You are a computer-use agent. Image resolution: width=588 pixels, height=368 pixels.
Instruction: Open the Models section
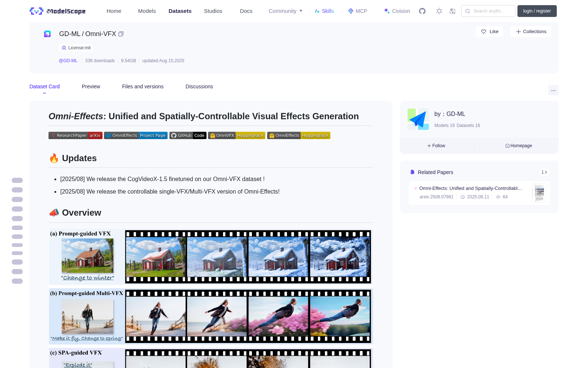click(147, 11)
